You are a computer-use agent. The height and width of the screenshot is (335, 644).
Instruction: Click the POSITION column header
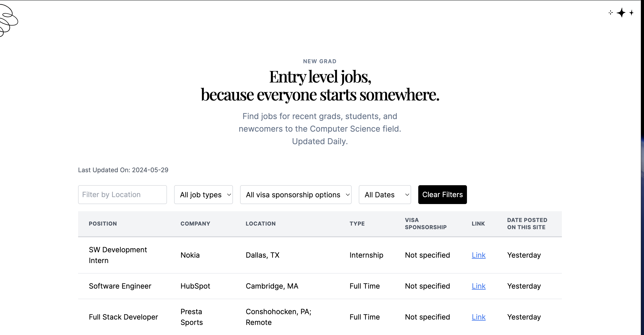point(103,224)
